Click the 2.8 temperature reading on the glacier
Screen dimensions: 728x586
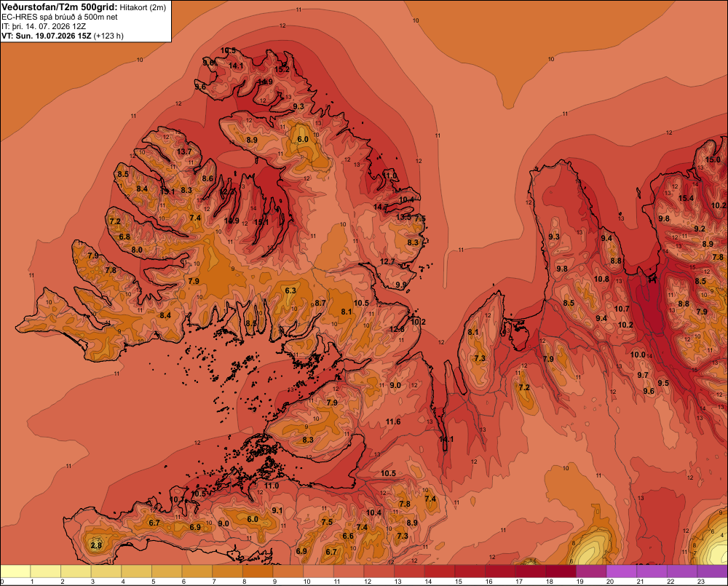point(96,545)
